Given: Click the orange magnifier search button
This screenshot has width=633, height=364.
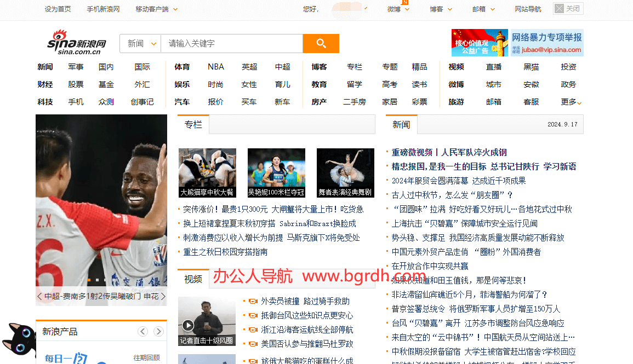Looking at the screenshot, I should (x=321, y=44).
